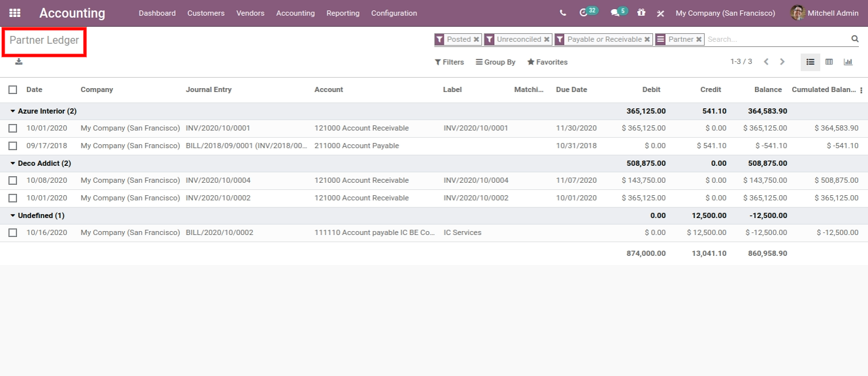The width and height of the screenshot is (868, 376).
Task: Open the conversations chat icon
Action: coord(614,13)
